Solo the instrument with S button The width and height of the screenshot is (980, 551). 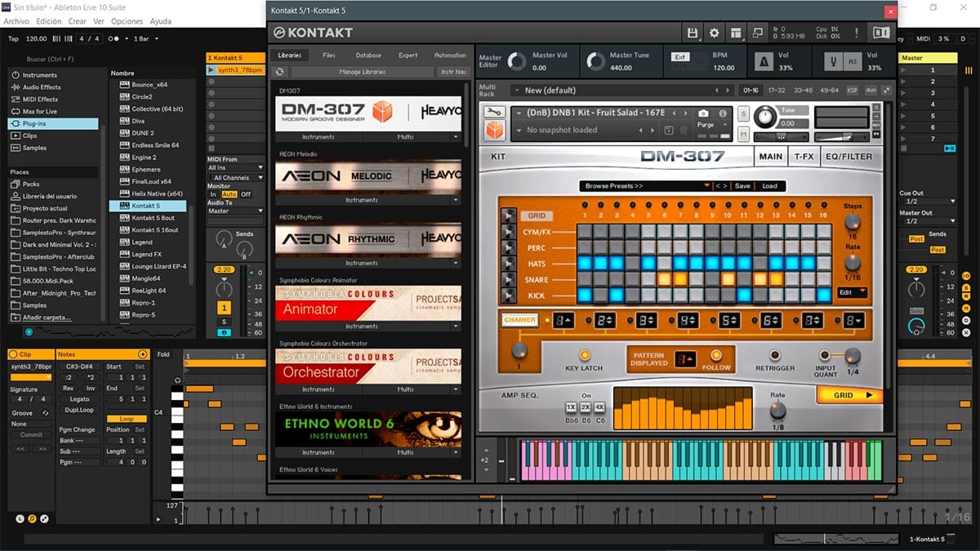click(x=744, y=113)
